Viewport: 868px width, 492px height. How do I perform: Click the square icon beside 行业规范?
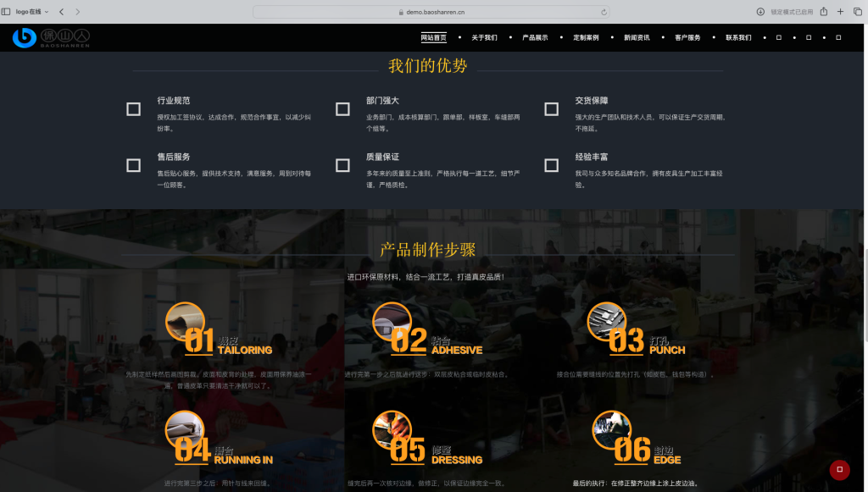pyautogui.click(x=133, y=109)
